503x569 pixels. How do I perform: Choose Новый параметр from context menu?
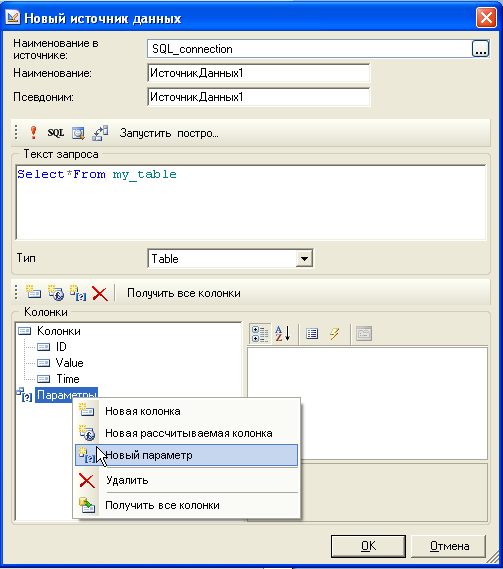click(x=186, y=455)
